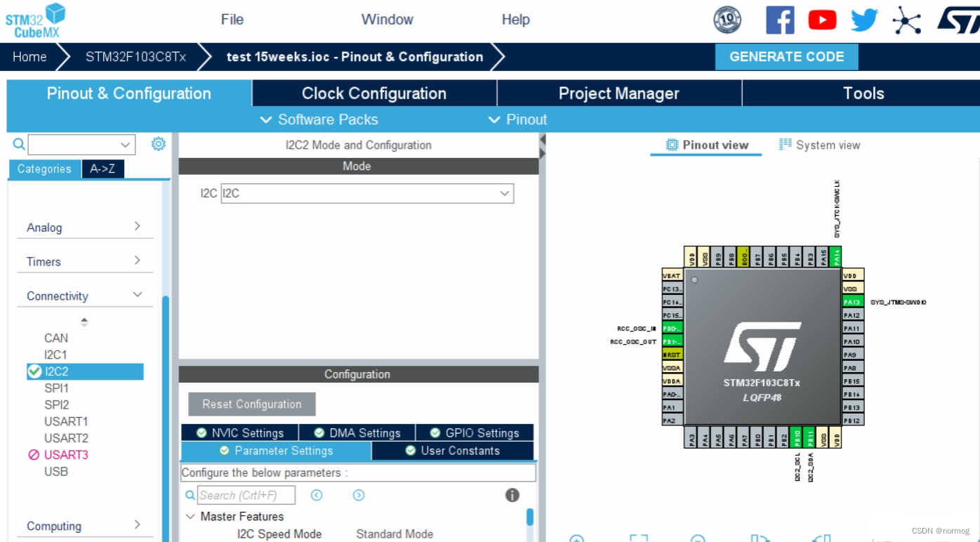Click the I2C Speed Mode Standard Mode value

coord(395,534)
